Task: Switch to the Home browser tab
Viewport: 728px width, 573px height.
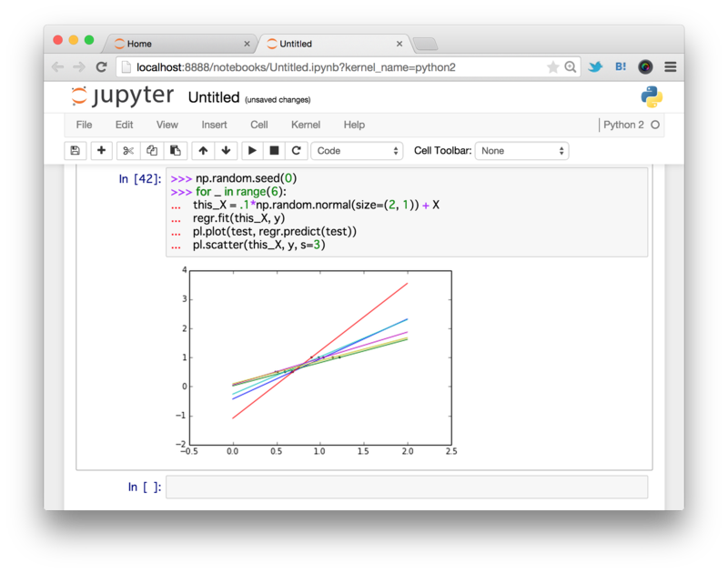Action: (178, 44)
